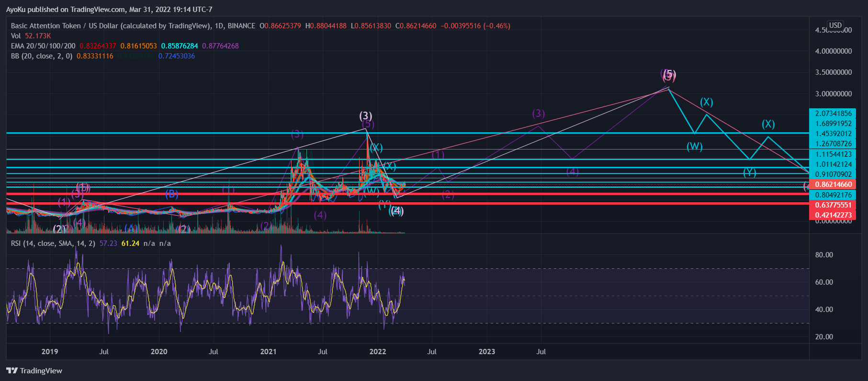868x381 pixels.
Task: Click the cyan (Y) wave label near 2024
Action: tap(750, 172)
